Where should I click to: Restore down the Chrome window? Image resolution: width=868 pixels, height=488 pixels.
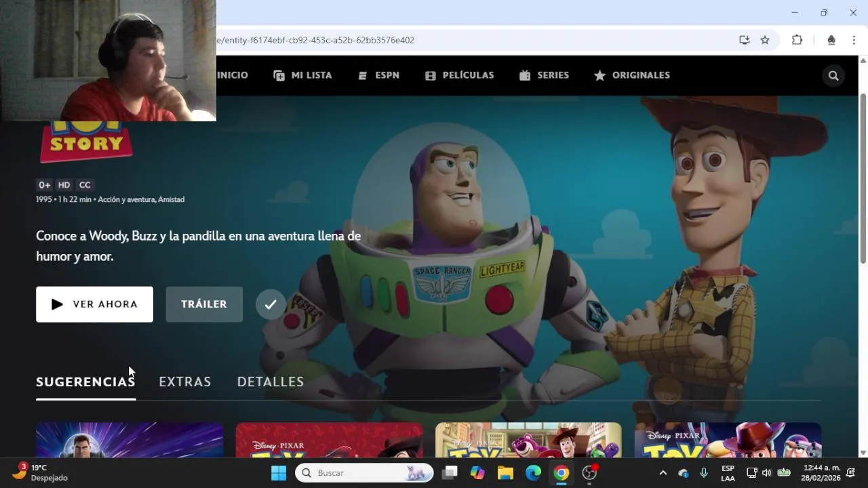click(x=824, y=13)
